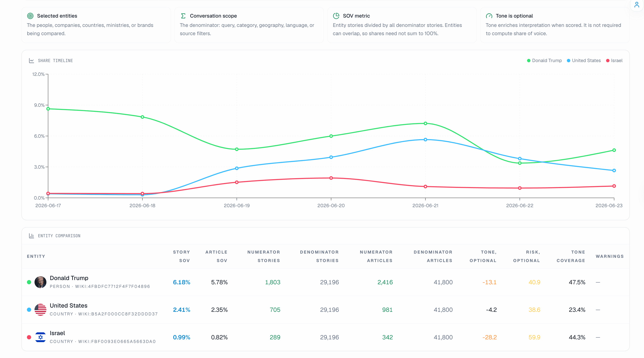
Task: Click the Entity Comparison bar icon
Action: [x=31, y=236]
